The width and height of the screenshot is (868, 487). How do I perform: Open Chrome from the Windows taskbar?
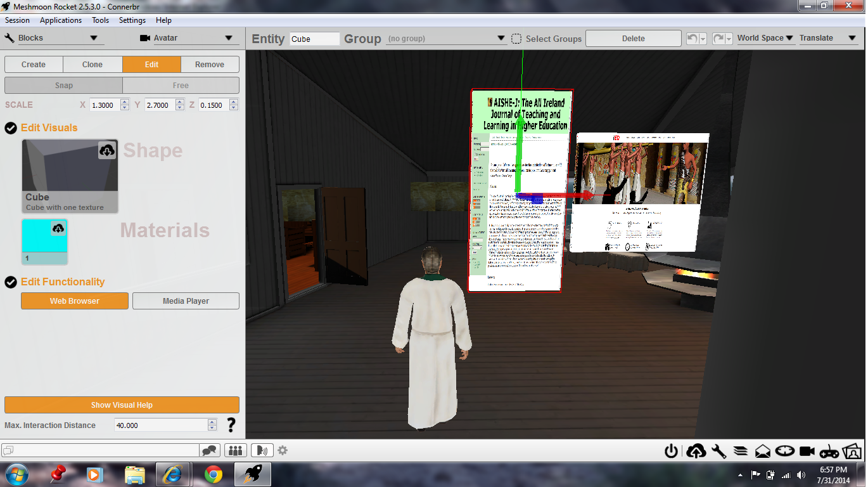coord(214,474)
